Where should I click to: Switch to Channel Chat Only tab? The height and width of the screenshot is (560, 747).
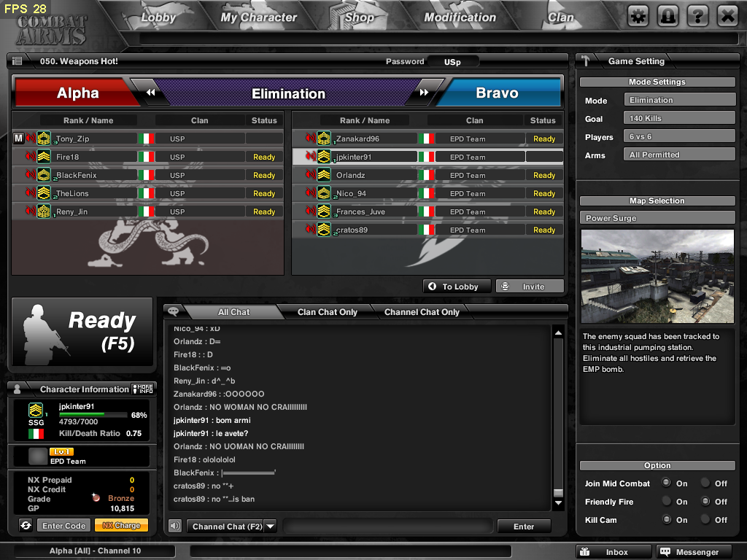[422, 312]
